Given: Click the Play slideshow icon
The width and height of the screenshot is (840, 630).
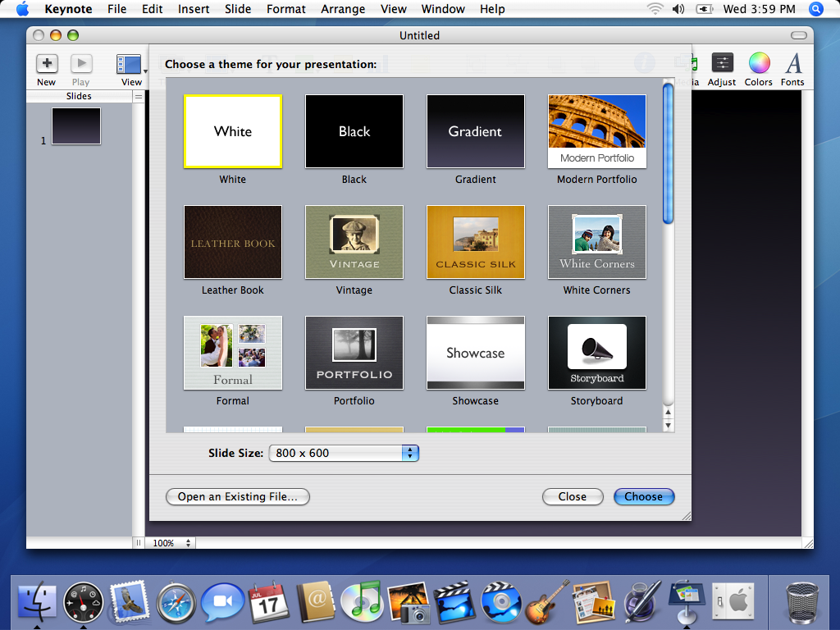Looking at the screenshot, I should pyautogui.click(x=81, y=64).
